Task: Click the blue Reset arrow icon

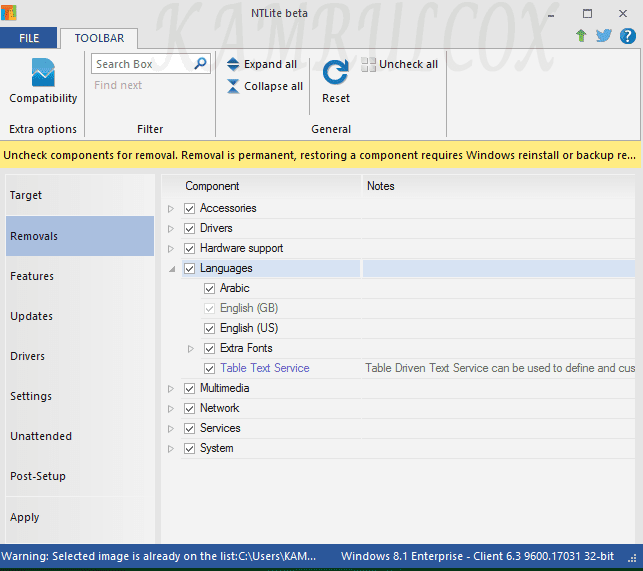Action: [335, 72]
